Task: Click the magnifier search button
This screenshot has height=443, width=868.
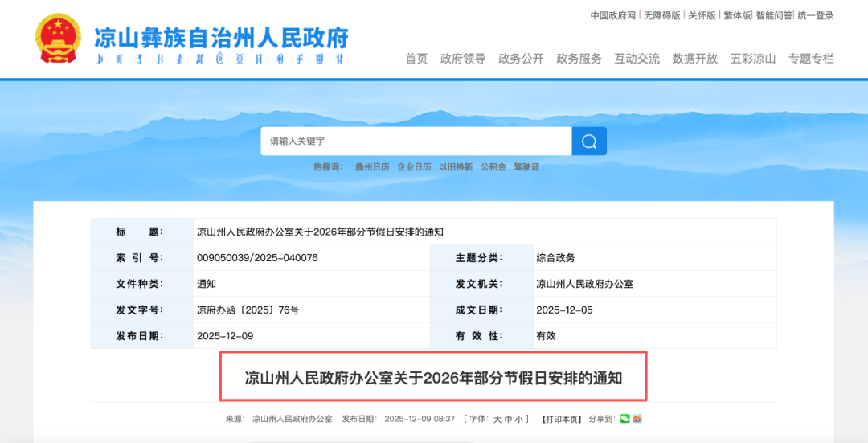Action: tap(589, 142)
